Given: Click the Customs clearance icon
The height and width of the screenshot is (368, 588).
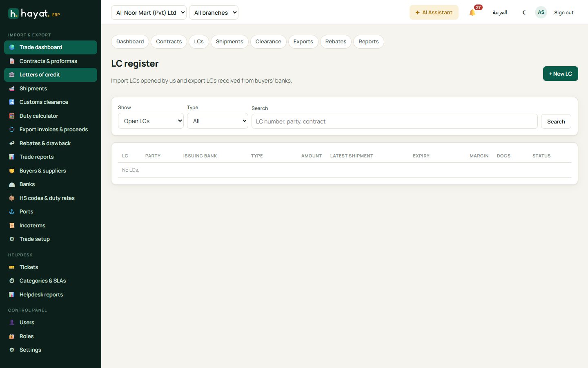Looking at the screenshot, I should click(x=12, y=102).
